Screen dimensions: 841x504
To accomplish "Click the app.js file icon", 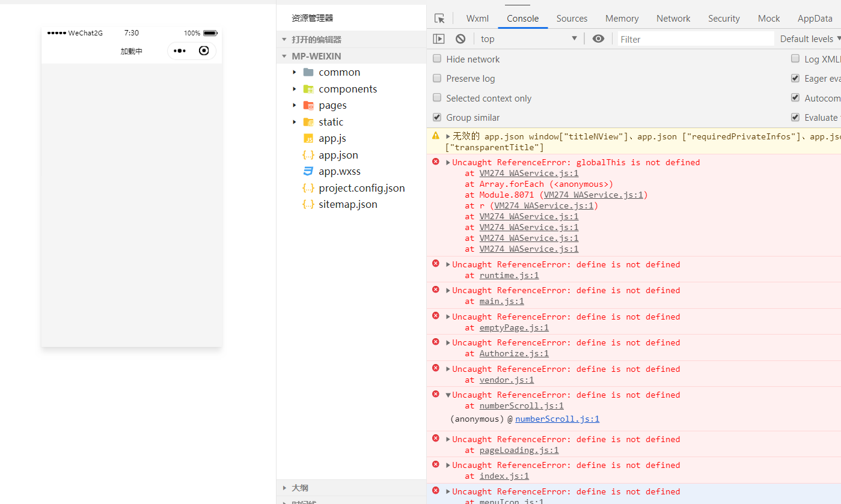I will tap(308, 138).
